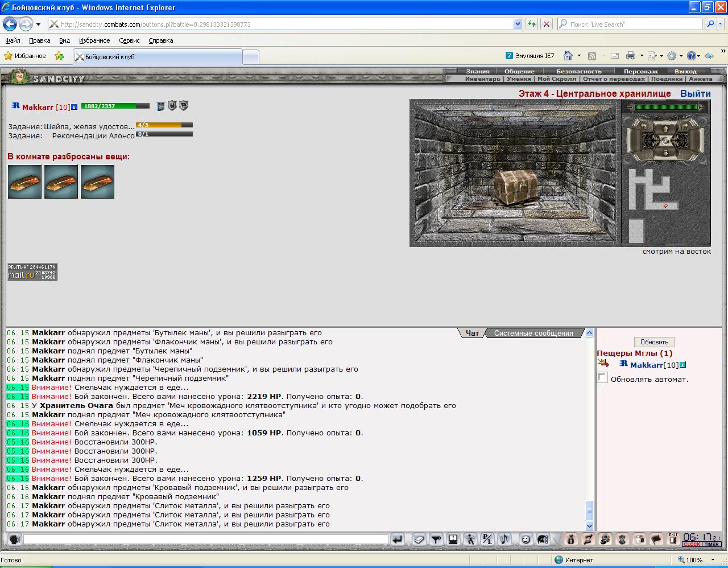Open browser Home page icon

568,56
